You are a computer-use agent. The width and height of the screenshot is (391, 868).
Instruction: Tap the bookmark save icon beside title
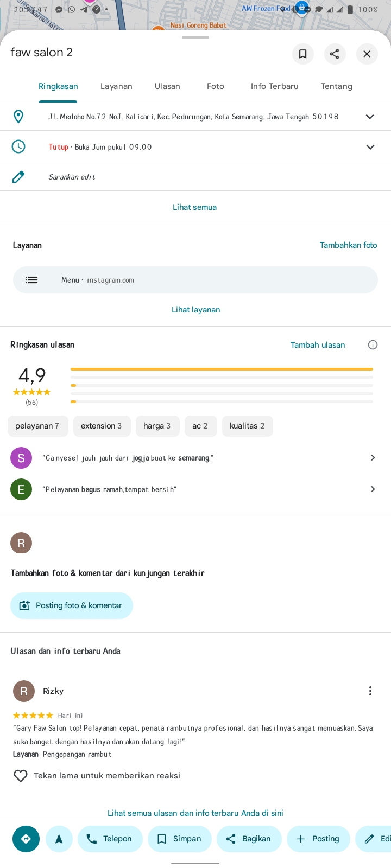(x=303, y=54)
